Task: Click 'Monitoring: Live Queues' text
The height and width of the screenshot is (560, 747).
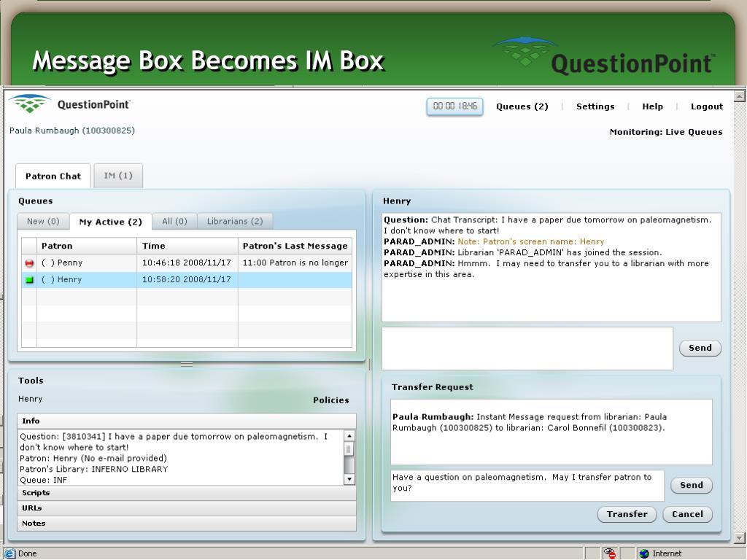Action: point(666,133)
